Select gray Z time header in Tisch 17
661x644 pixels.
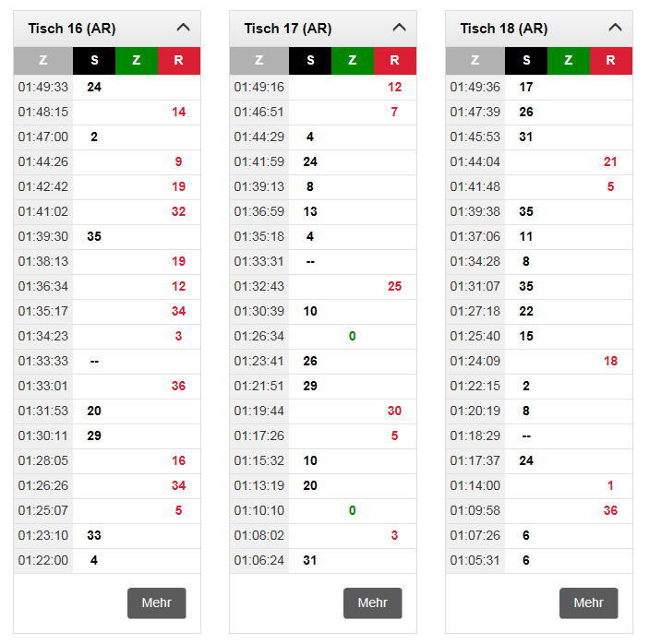[259, 61]
